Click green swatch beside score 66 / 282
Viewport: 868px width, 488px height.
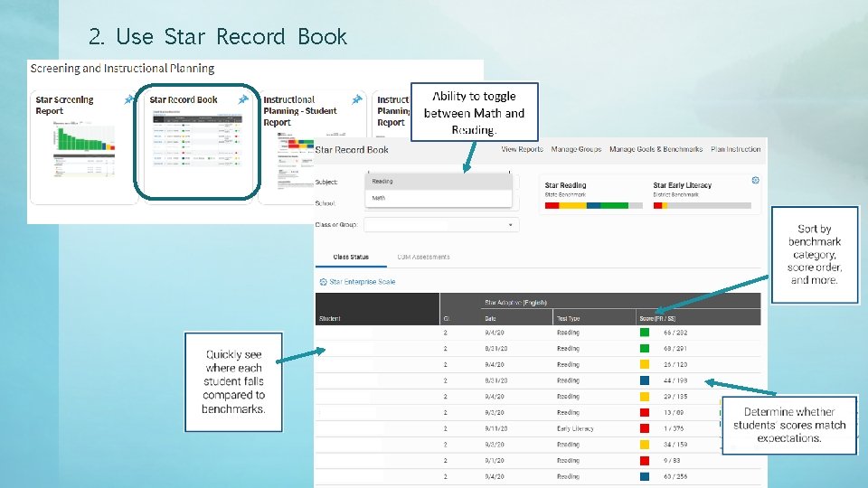645,333
